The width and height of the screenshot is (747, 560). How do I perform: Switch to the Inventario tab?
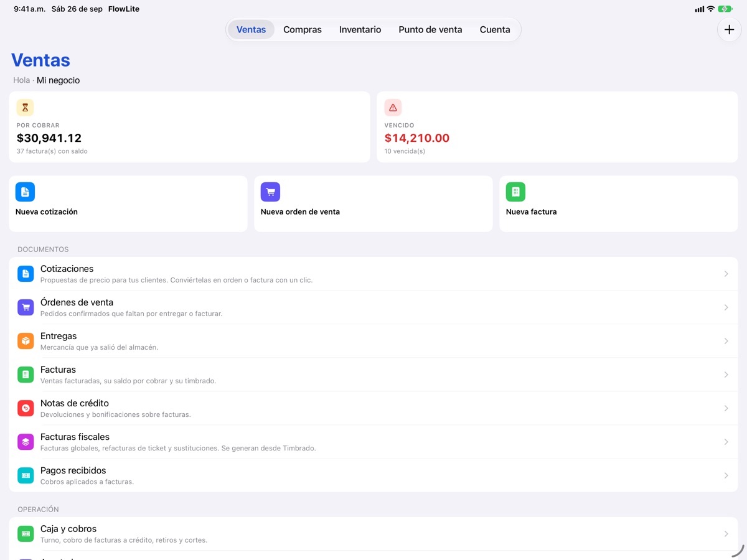click(x=360, y=29)
